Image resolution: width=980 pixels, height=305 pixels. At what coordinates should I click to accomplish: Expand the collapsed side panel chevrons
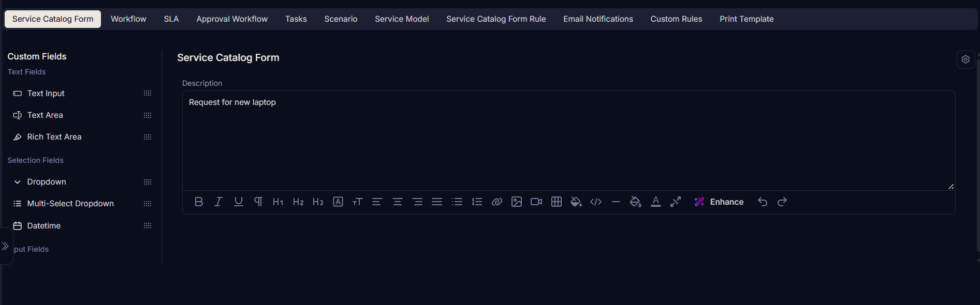5,246
